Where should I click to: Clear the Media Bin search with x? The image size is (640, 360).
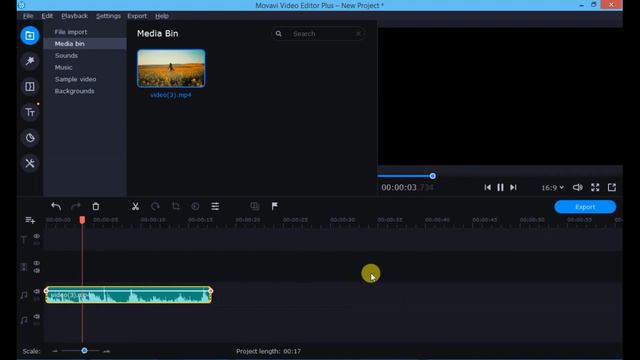[358, 34]
